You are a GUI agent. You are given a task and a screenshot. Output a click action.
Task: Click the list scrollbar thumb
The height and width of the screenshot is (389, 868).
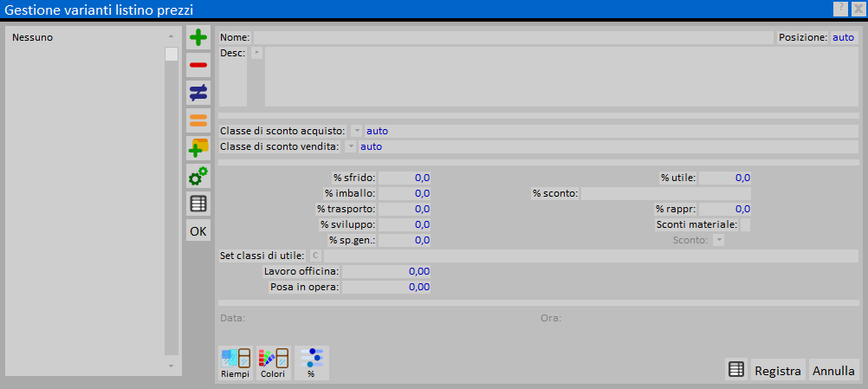coord(171,55)
